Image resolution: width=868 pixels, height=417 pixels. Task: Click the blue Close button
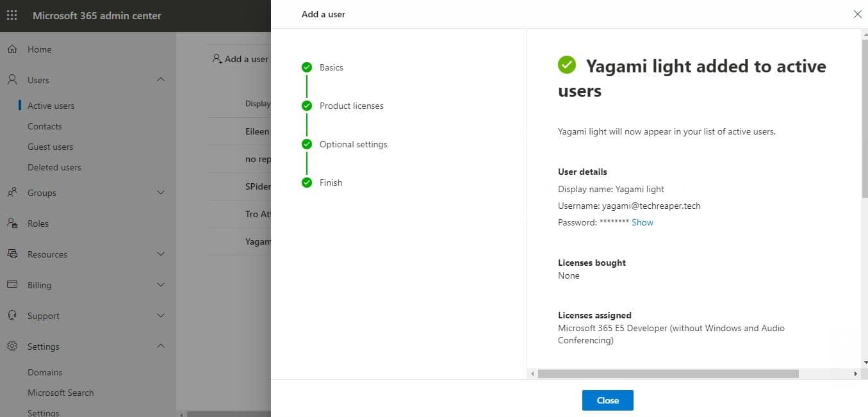tap(607, 400)
